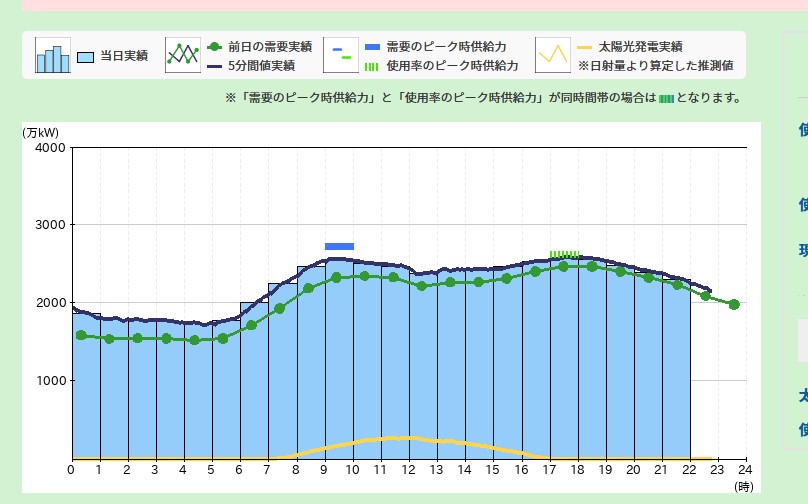Click the green striped sample in the note
This screenshot has width=808, height=504.
tap(667, 98)
